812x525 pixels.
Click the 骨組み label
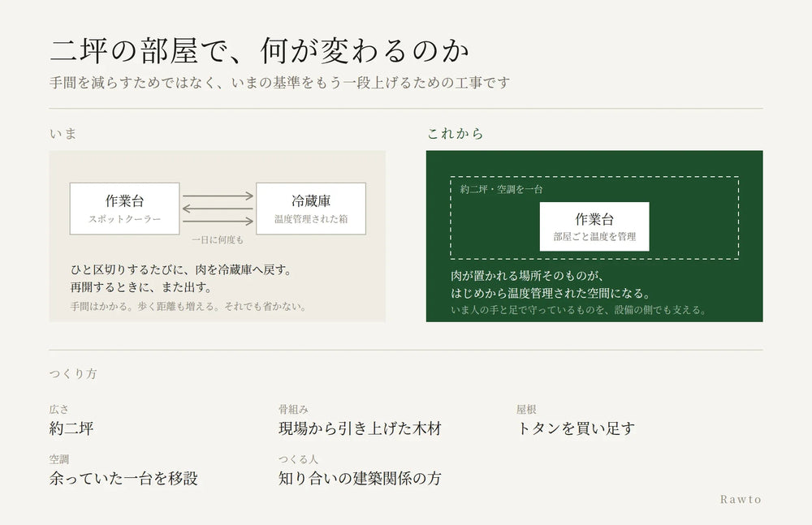[x=293, y=410]
